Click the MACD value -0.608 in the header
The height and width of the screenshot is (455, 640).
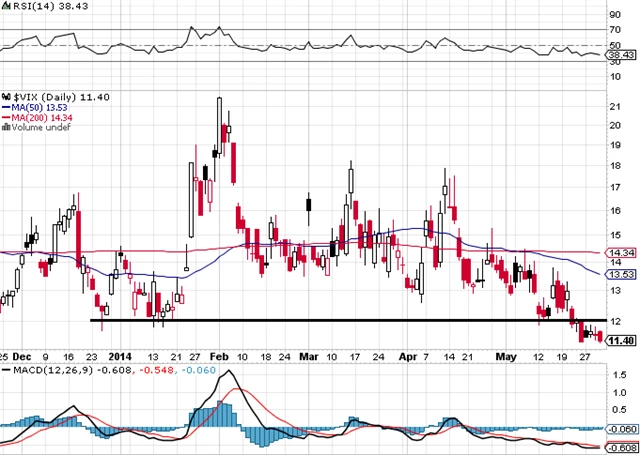[x=114, y=371]
